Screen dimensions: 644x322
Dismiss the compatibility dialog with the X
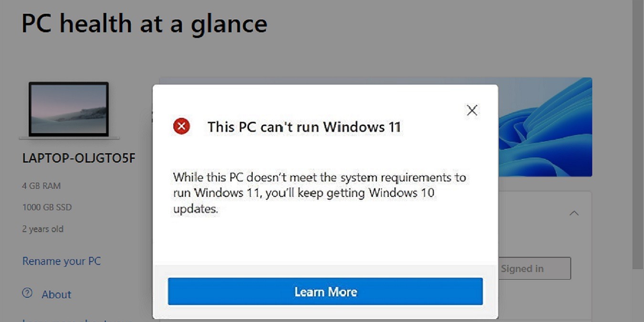(472, 110)
